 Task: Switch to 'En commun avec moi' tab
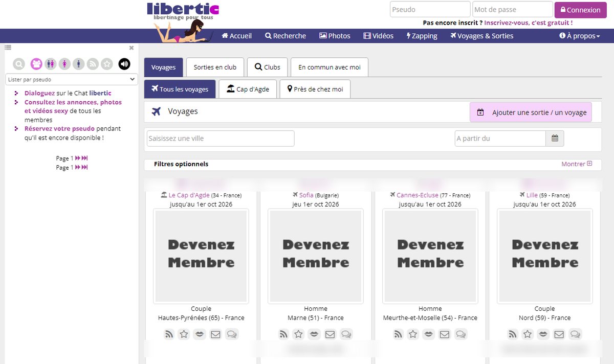[x=330, y=67]
